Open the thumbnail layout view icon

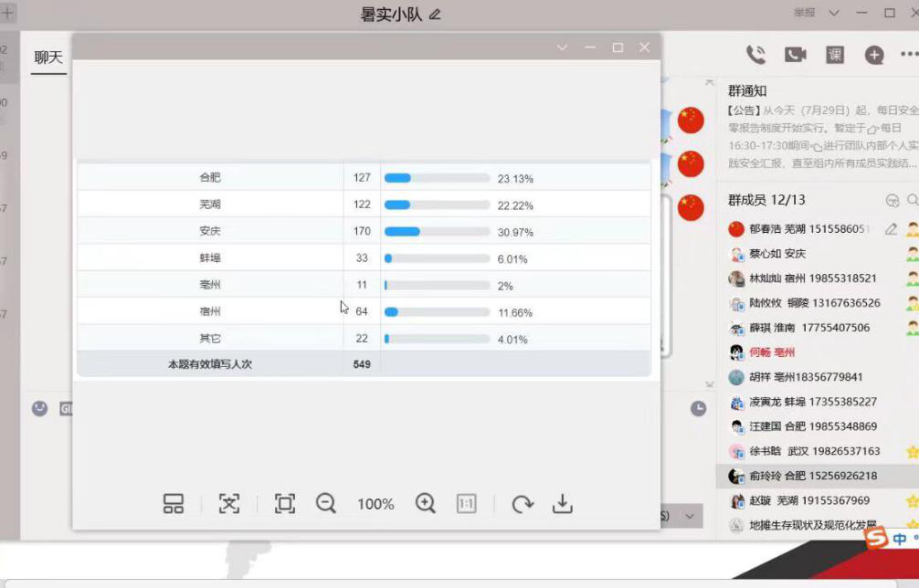coord(174,503)
